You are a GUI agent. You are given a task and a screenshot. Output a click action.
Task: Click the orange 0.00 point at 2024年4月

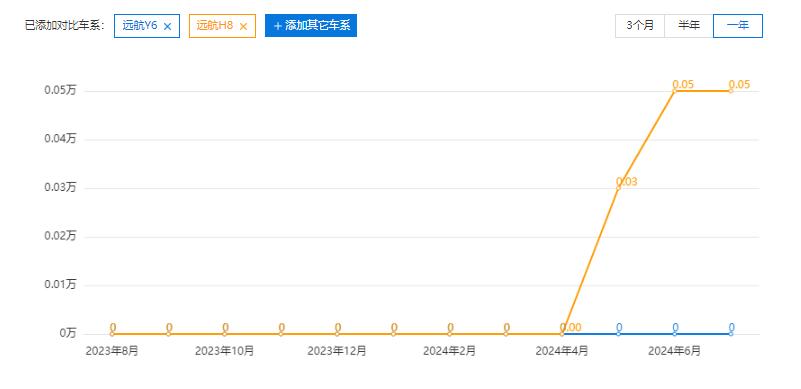pyautogui.click(x=562, y=334)
